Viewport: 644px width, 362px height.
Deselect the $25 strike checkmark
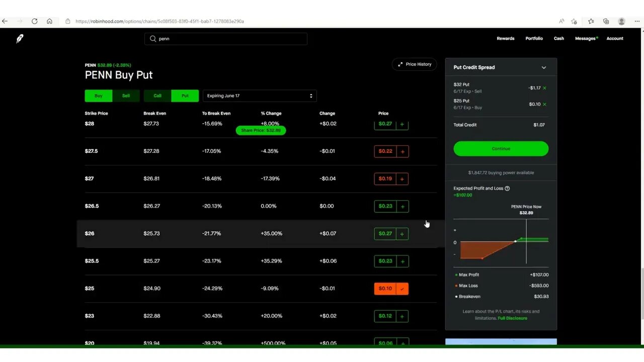coord(402,289)
